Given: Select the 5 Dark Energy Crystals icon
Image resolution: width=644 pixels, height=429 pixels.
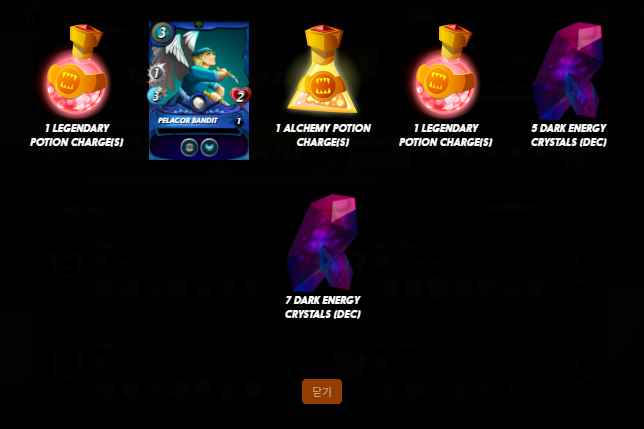Looking at the screenshot, I should 568,71.
